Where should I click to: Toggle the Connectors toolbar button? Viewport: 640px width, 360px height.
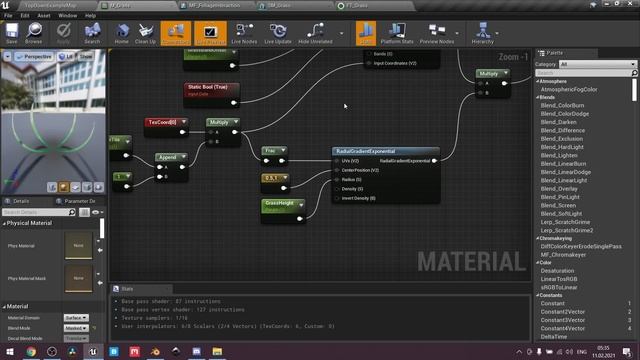pyautogui.click(x=176, y=33)
